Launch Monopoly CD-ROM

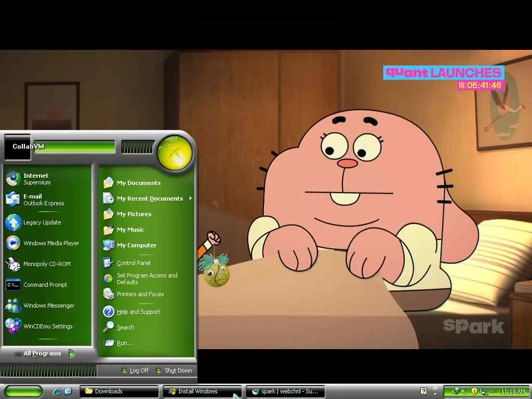[x=47, y=263]
